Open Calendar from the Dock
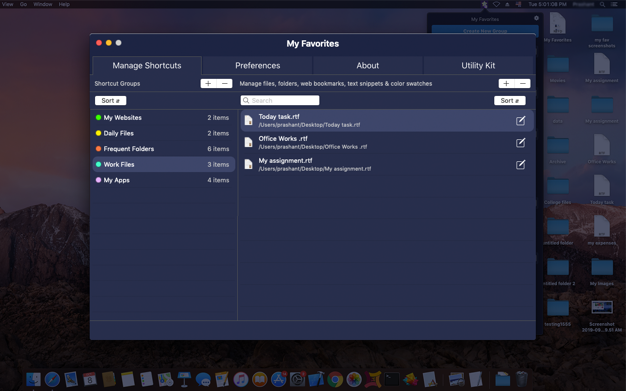626x391 pixels. coord(90,379)
